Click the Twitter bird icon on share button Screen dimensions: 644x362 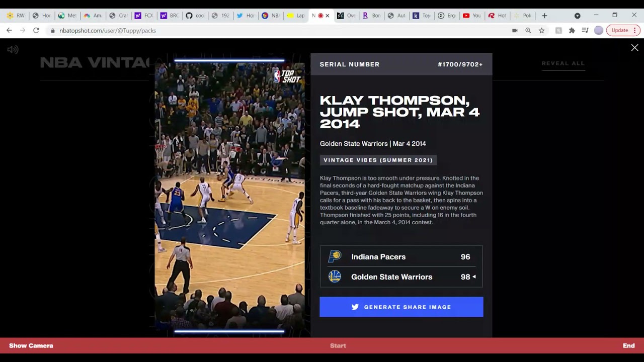pos(355,307)
